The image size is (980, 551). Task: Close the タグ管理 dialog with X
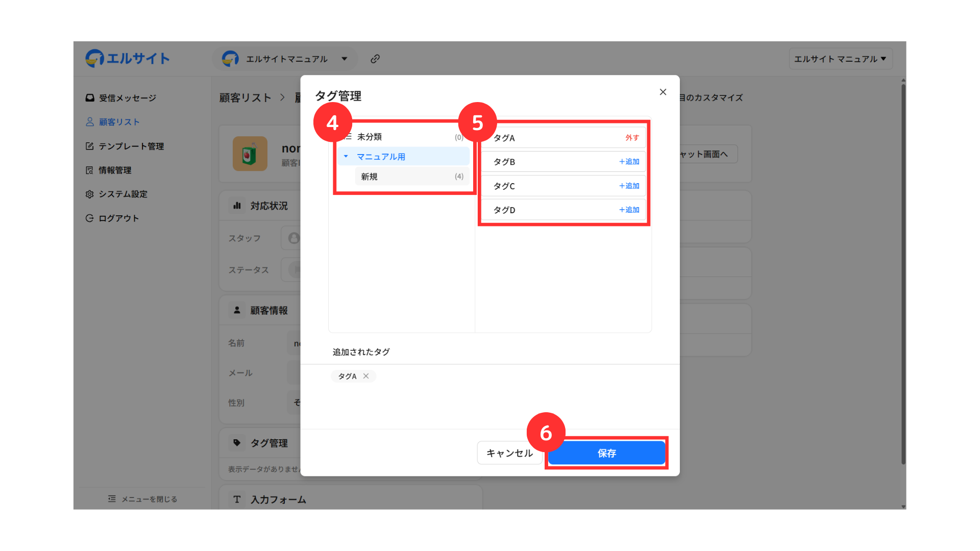pos(663,92)
